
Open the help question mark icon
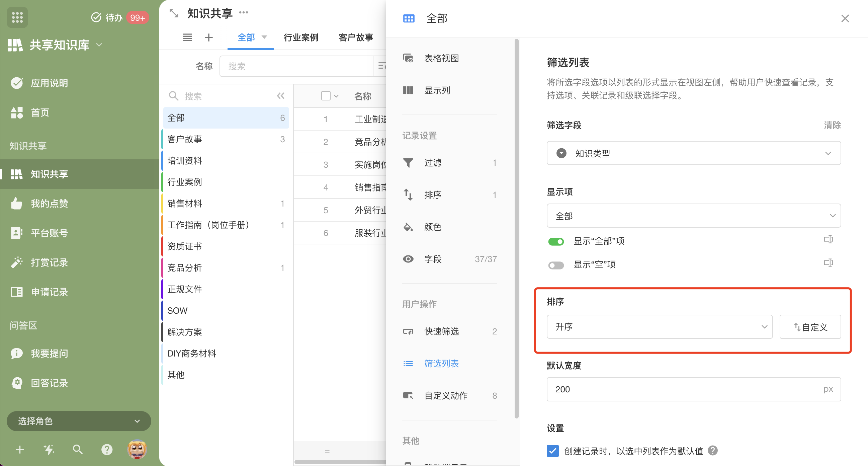coord(107,450)
